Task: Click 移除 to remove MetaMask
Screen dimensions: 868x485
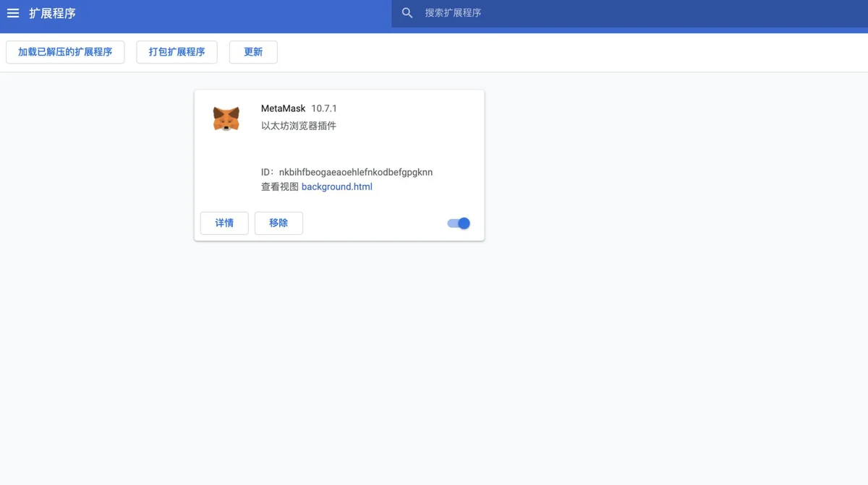Action: (278, 223)
